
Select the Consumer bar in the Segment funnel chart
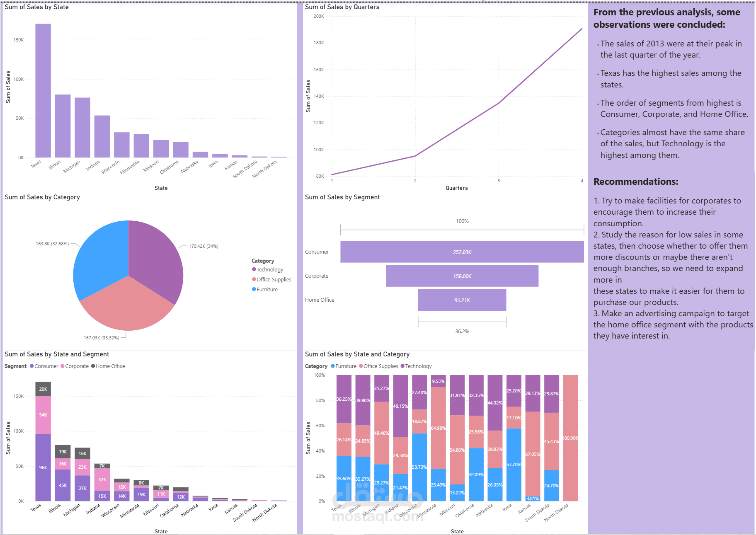point(462,252)
